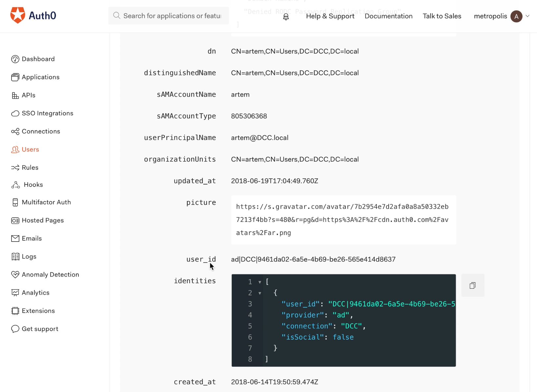Click the "isSocial": false JSON line

point(317,337)
